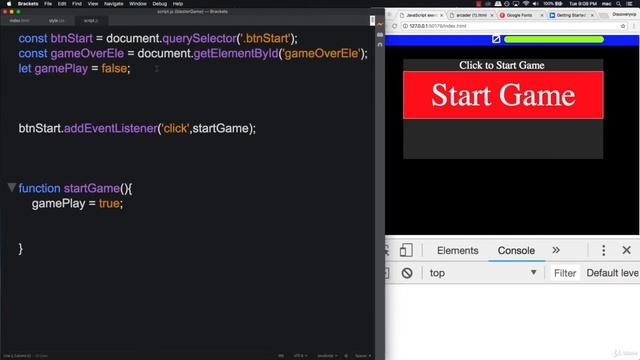The height and width of the screenshot is (360, 640).
Task: Close the Google Fonts tab
Action: 542,15
